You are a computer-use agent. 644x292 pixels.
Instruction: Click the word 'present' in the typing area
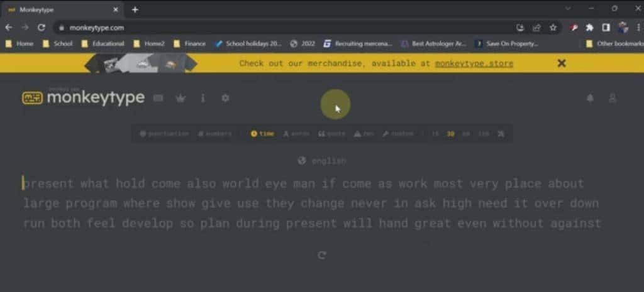(48, 184)
